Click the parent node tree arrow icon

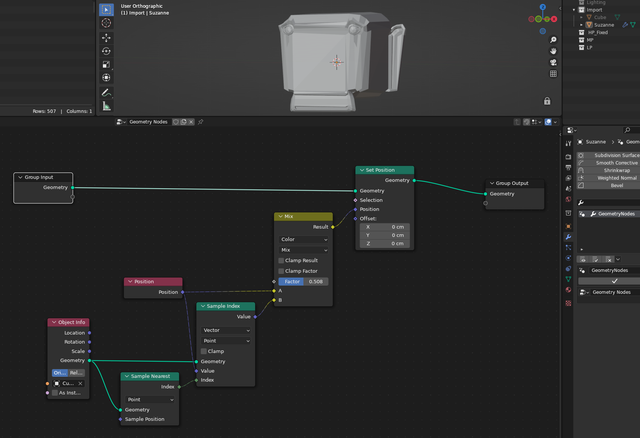[517, 122]
